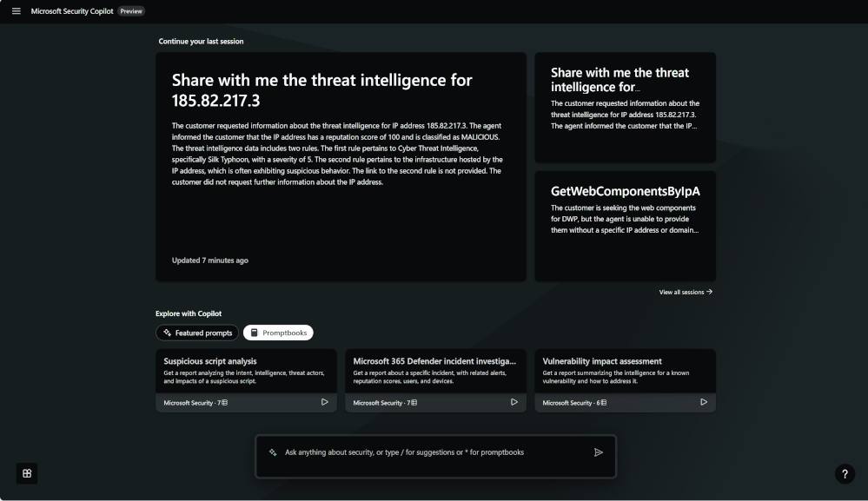Open the GetWebComponentsByIpA session card
868x501 pixels.
[625, 226]
